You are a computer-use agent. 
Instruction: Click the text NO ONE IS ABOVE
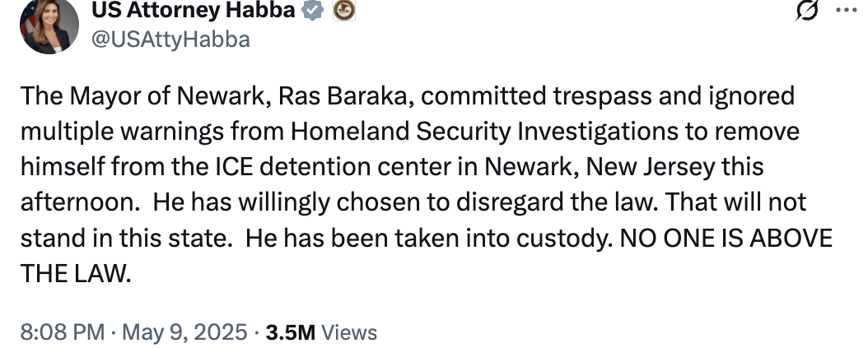tap(726, 239)
